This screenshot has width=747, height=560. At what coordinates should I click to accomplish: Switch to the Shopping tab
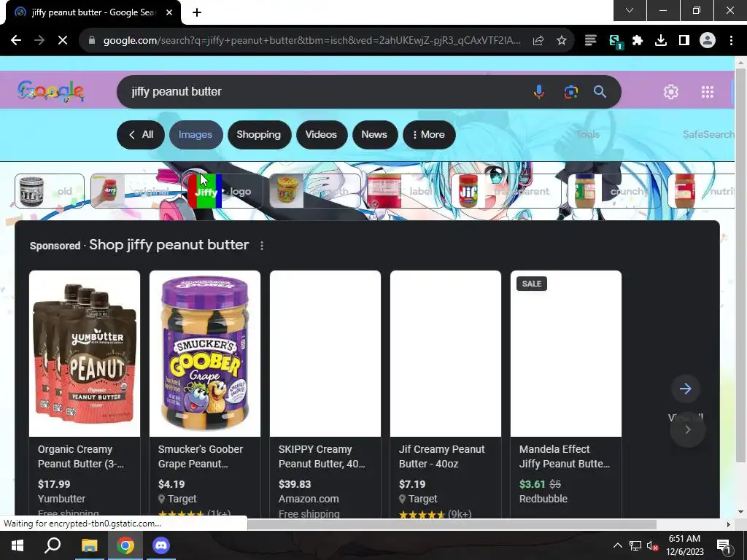[x=259, y=135]
